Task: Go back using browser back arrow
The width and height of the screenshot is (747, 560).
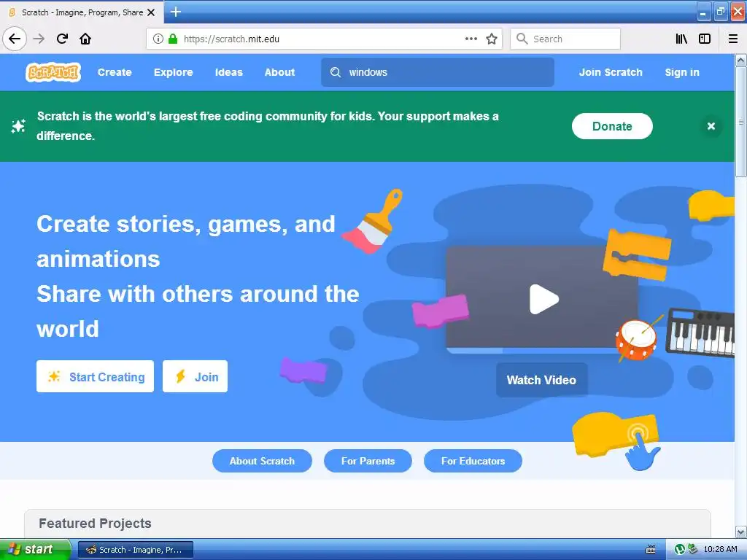Action: [15, 39]
